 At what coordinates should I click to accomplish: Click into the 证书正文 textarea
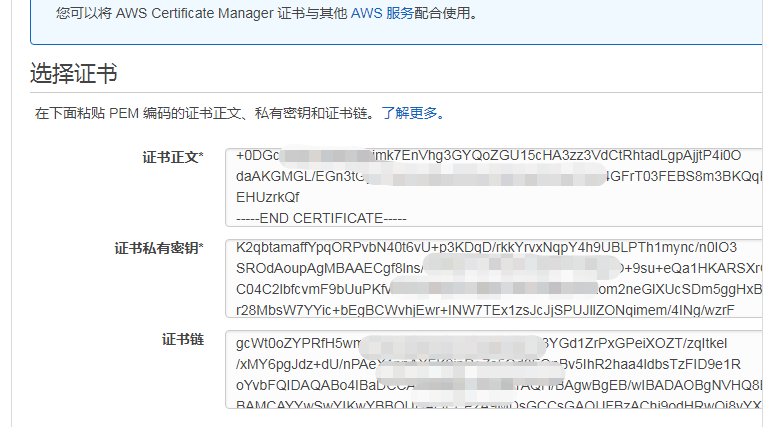click(x=493, y=187)
